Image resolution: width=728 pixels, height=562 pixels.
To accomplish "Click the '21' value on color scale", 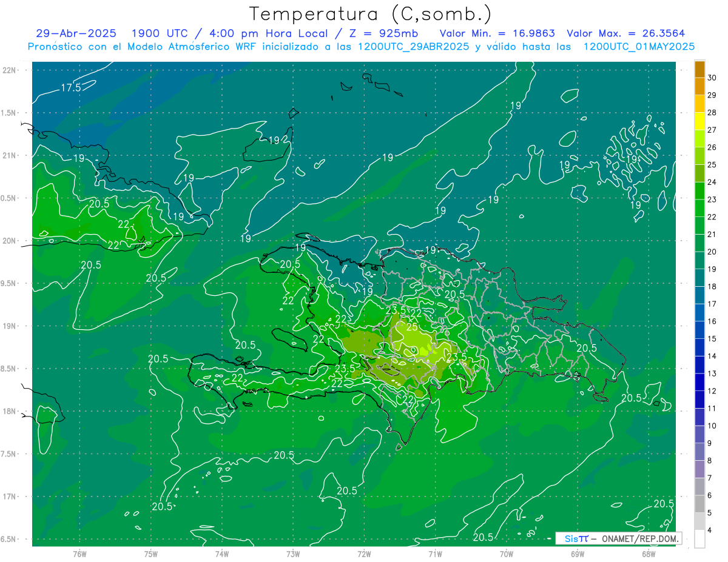I will tap(712, 234).
